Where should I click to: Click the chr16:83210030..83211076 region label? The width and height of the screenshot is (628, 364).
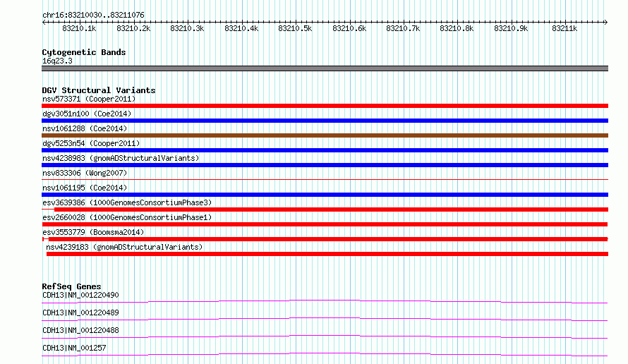93,15
